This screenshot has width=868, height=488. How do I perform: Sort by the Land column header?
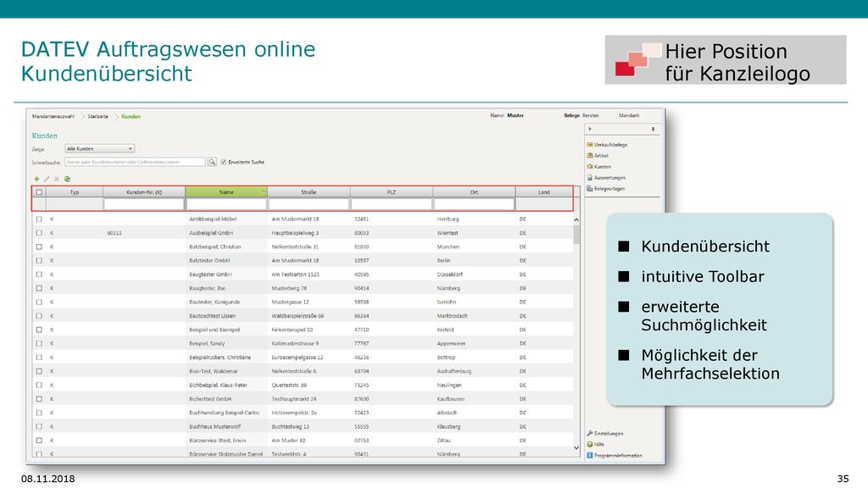pyautogui.click(x=544, y=192)
